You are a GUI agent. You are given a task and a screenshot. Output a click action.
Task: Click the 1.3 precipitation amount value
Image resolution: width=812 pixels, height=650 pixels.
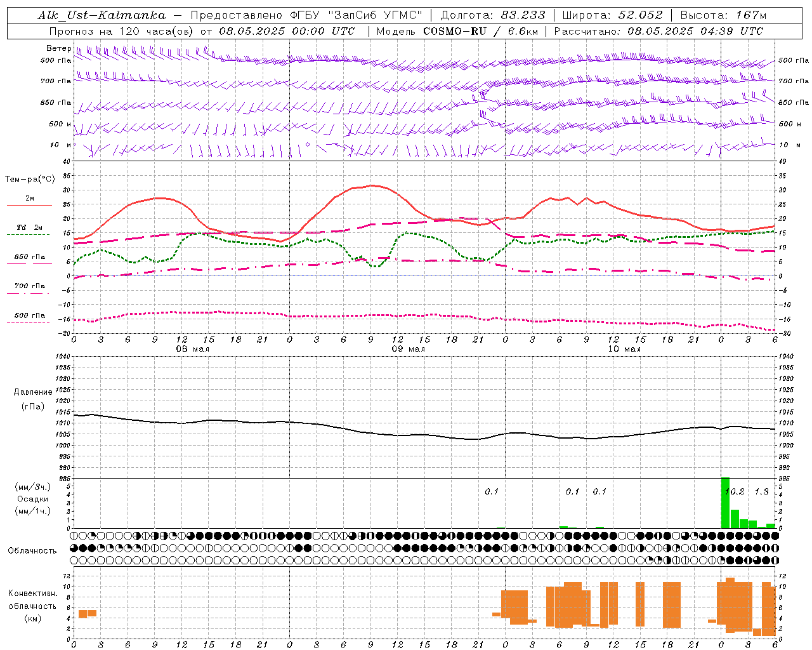pyautogui.click(x=761, y=491)
